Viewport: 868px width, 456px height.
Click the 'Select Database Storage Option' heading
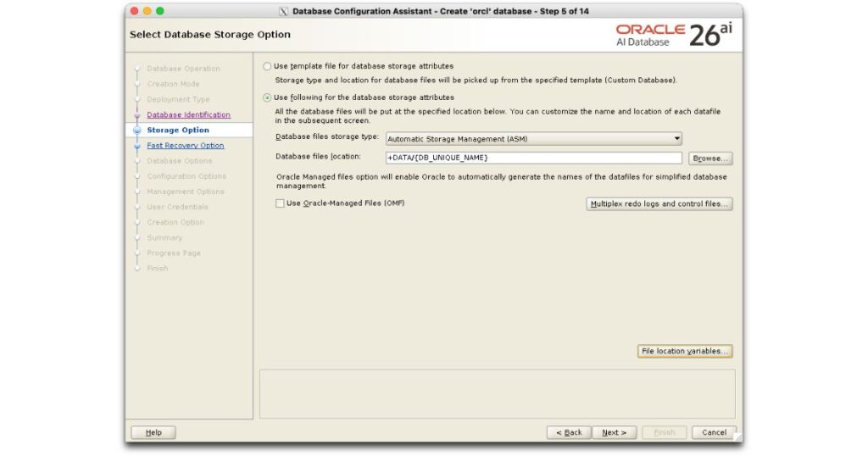[210, 34]
